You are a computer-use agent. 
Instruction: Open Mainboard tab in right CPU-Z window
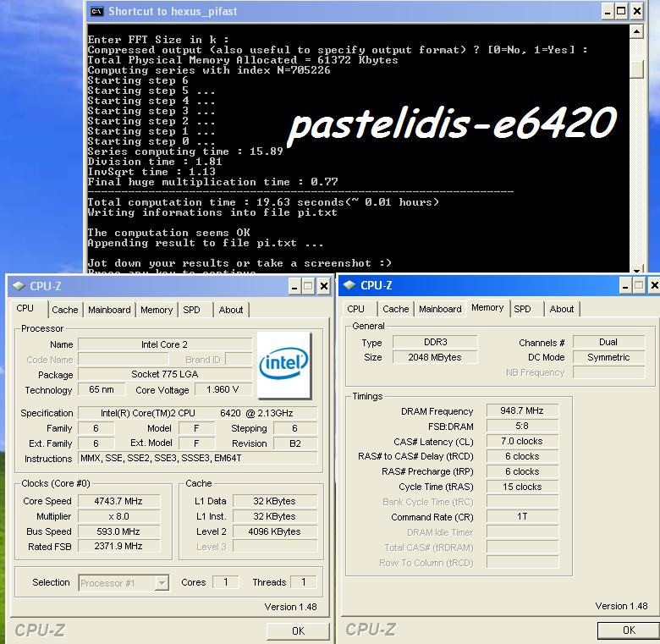[x=440, y=309]
